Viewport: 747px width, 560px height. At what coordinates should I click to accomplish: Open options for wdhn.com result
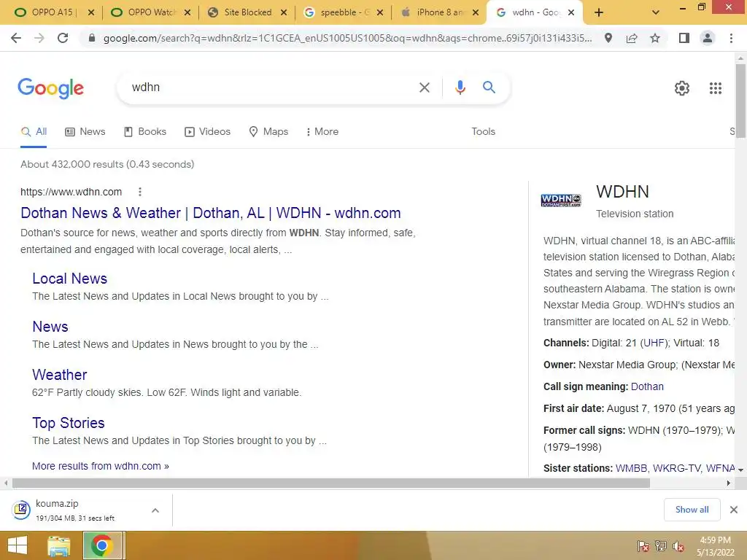[139, 192]
